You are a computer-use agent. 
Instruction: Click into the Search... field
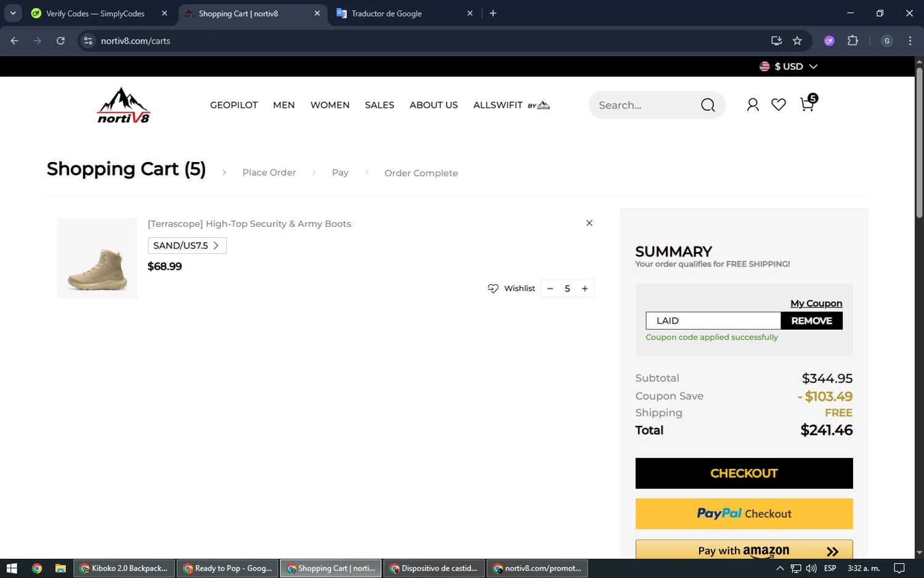coord(644,105)
